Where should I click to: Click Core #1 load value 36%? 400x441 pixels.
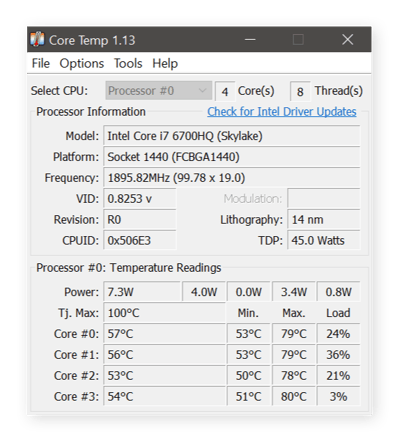[x=338, y=355]
